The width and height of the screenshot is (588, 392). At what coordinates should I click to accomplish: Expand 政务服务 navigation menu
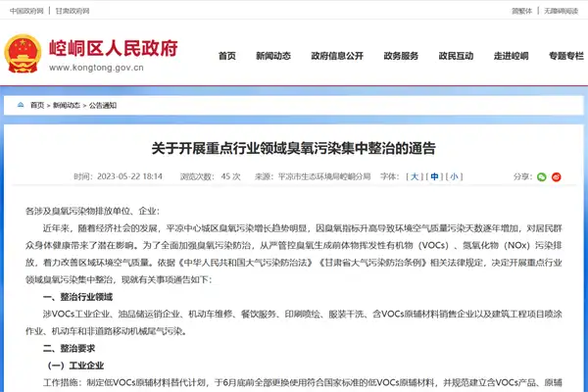point(401,55)
